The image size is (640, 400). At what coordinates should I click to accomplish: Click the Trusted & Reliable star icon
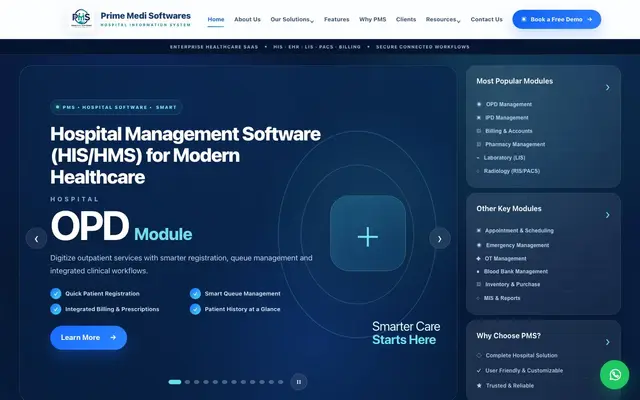pos(479,385)
